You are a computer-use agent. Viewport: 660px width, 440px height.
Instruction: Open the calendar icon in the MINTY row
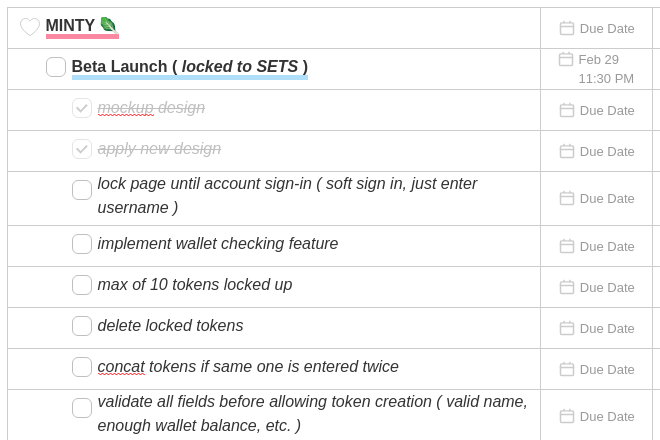(567, 28)
